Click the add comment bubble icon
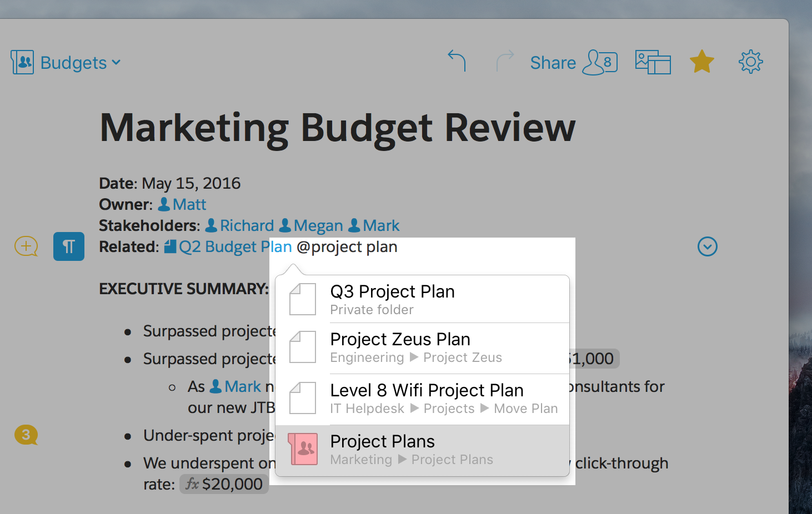The width and height of the screenshot is (812, 514). click(26, 246)
